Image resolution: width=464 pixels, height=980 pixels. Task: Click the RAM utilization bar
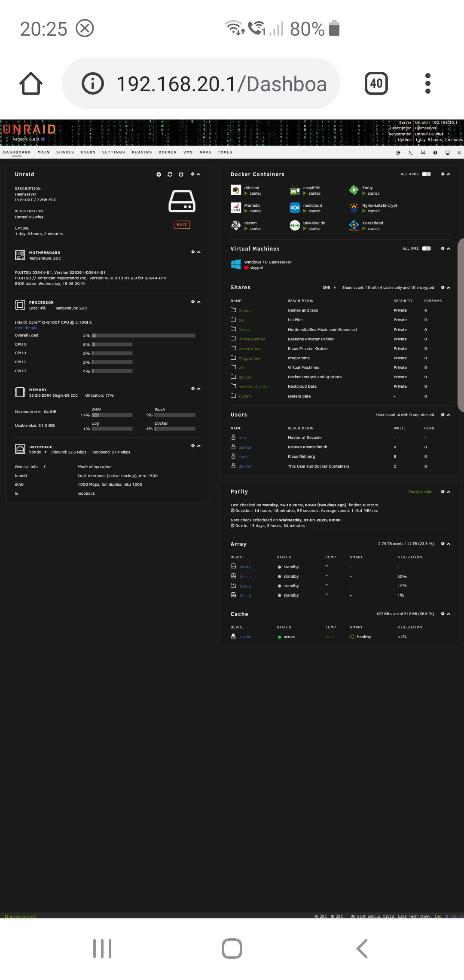point(112,415)
